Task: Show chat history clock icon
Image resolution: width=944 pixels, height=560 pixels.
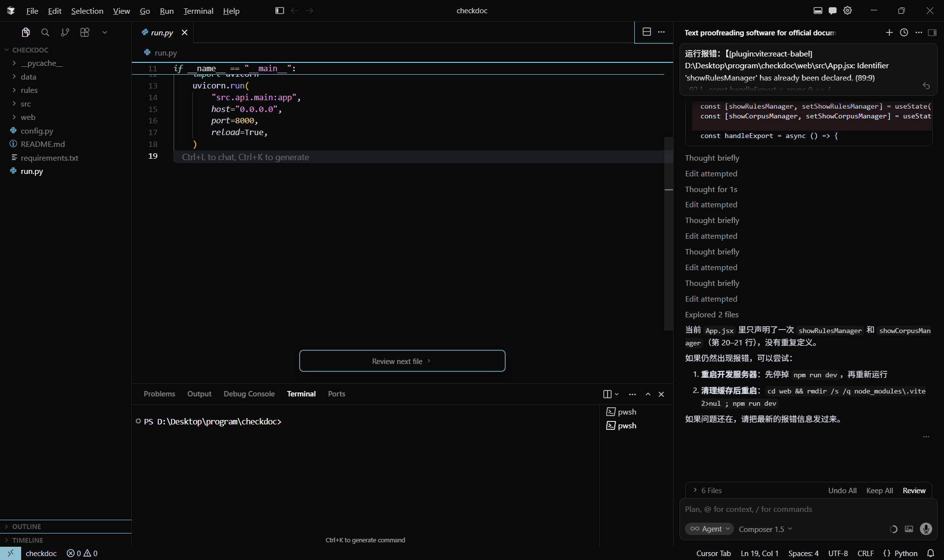Action: (x=904, y=32)
